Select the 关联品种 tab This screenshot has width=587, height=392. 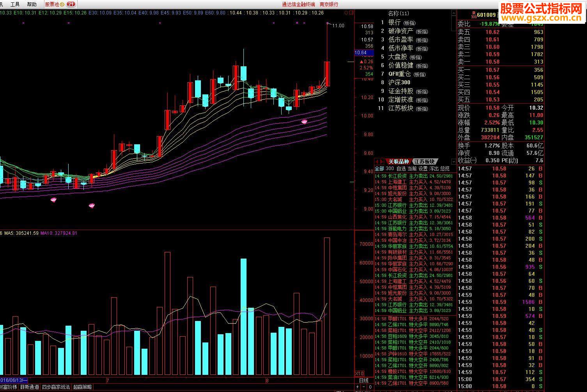(x=398, y=161)
